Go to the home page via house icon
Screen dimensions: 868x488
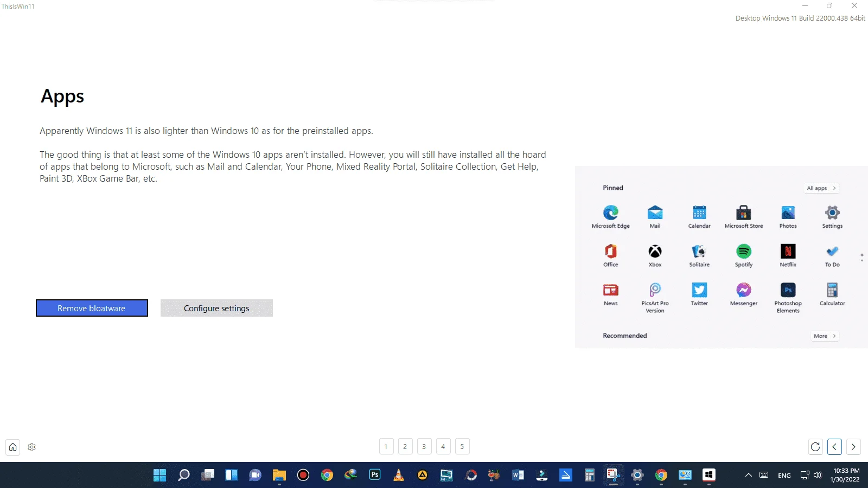(13, 447)
